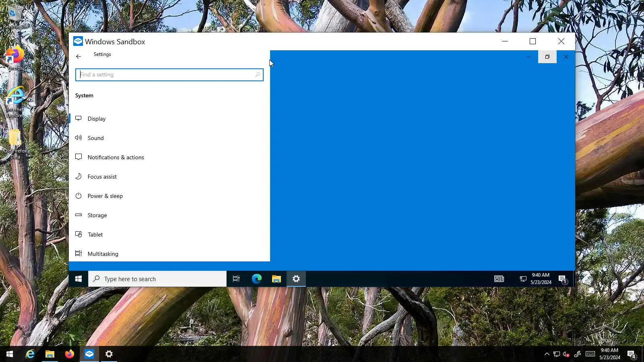Launch Microsoft Edge in sandbox taskbar
This screenshot has height=362, width=644.
coord(256,279)
